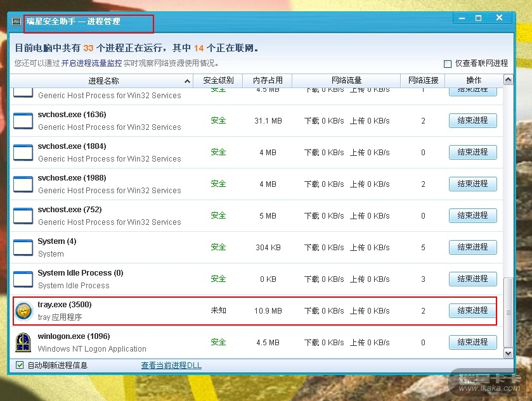The width and height of the screenshot is (532, 401).
Task: Select tray.exe (3500) process name
Action: pyautogui.click(x=65, y=305)
